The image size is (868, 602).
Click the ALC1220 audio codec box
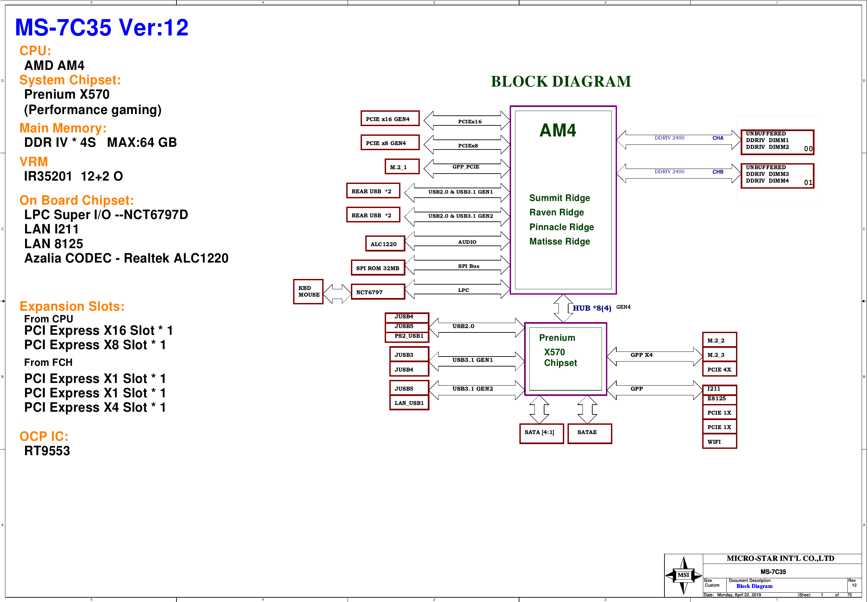click(x=385, y=244)
